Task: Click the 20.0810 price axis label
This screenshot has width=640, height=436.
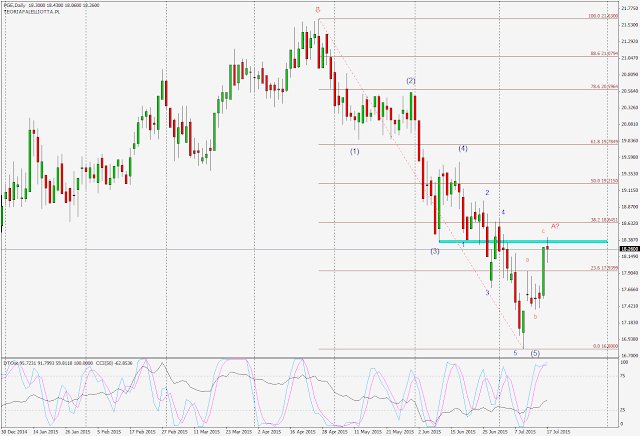Action: (x=629, y=124)
